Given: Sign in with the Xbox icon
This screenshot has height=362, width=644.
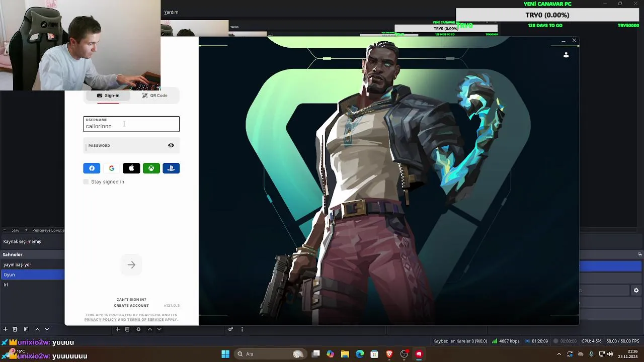Looking at the screenshot, I should tap(151, 168).
